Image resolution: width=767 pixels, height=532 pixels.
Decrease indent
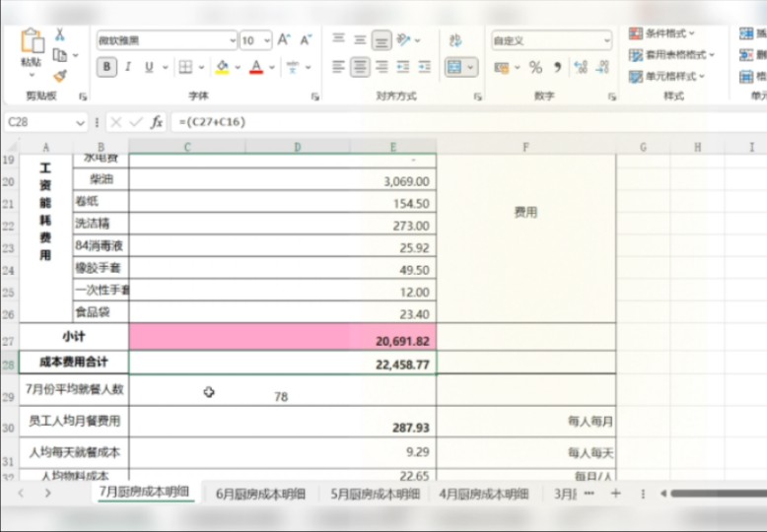coord(403,67)
